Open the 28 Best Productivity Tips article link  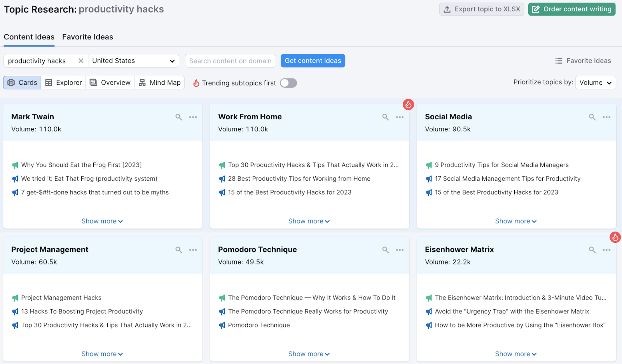(299, 178)
